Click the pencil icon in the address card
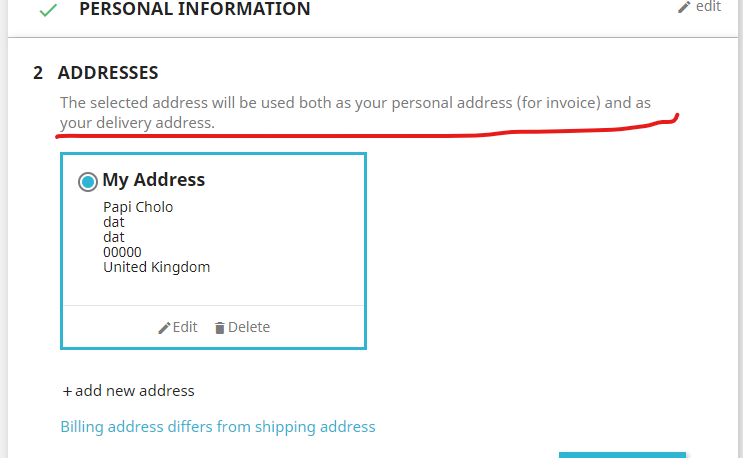 [164, 328]
